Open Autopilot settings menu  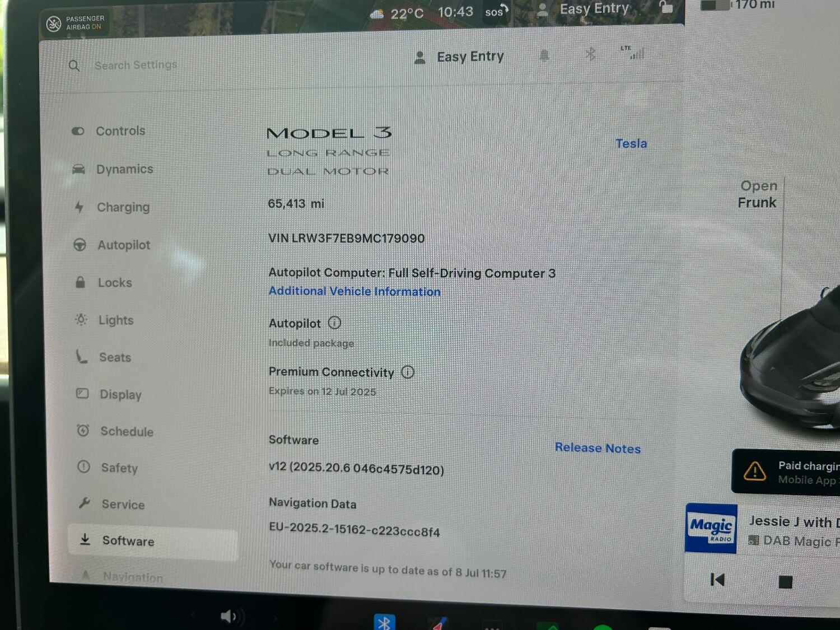(x=112, y=245)
